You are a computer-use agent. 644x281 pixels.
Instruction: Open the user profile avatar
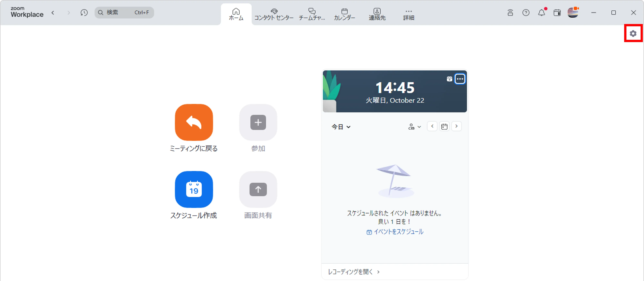pyautogui.click(x=573, y=13)
